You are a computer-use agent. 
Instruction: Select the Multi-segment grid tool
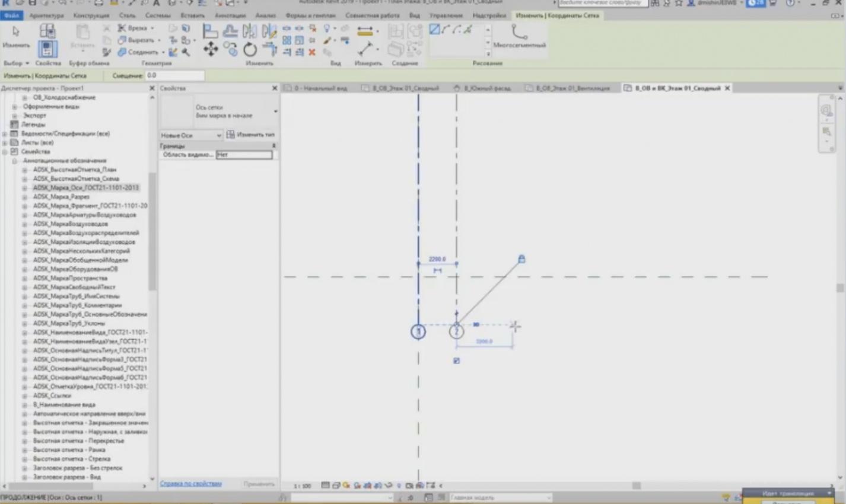point(519,36)
